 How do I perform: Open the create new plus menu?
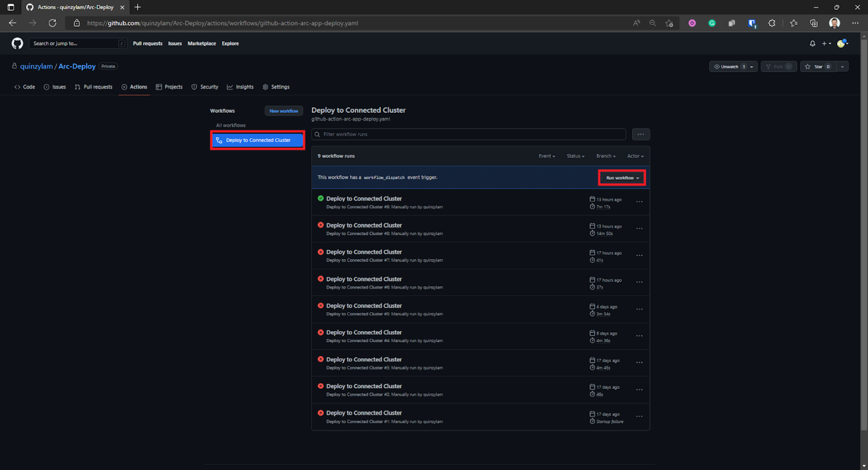coord(827,44)
